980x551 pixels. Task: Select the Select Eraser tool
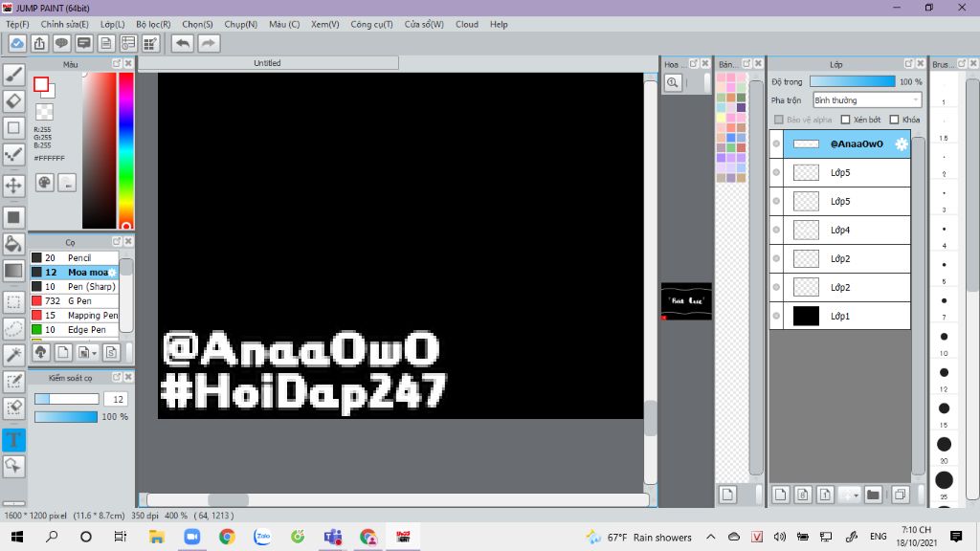coord(13,408)
